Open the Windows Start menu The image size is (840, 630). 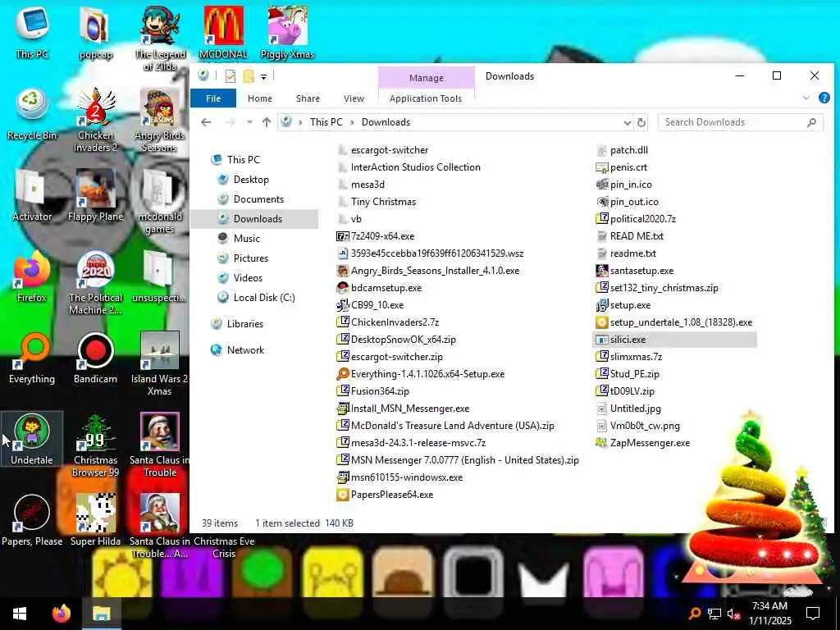pyautogui.click(x=20, y=614)
